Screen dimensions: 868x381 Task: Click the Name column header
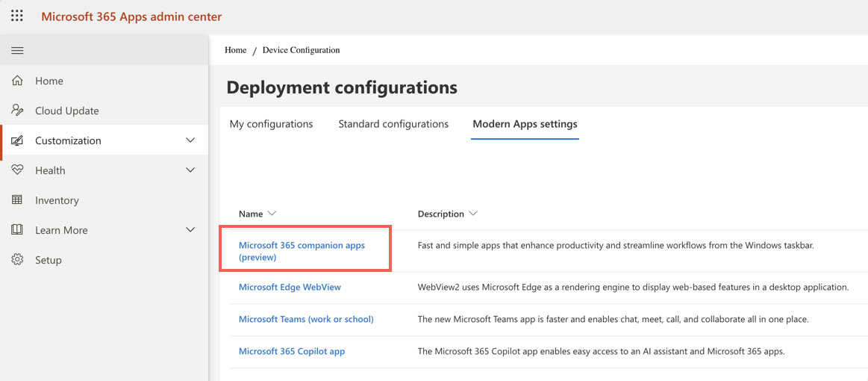(250, 214)
